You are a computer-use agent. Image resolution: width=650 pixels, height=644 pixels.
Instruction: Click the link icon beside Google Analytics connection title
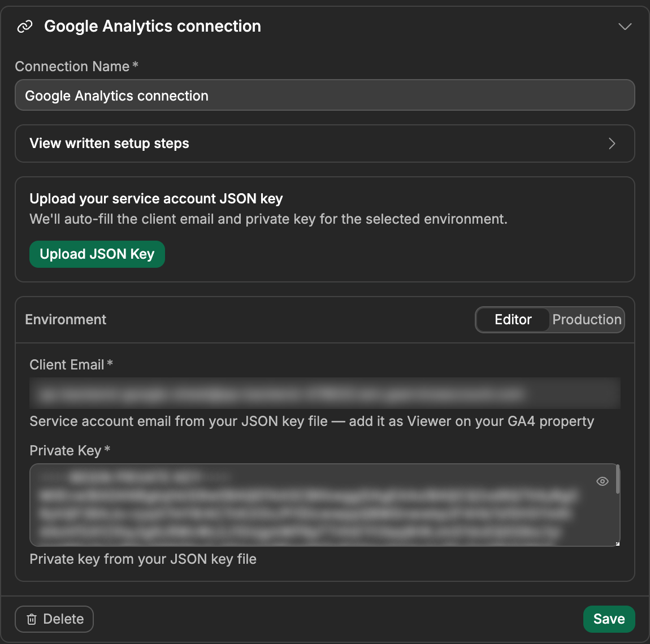pos(25,27)
